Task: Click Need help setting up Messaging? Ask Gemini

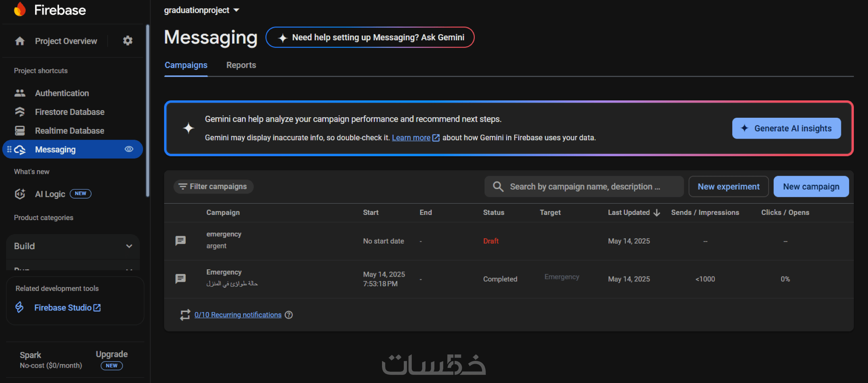Action: tap(370, 37)
